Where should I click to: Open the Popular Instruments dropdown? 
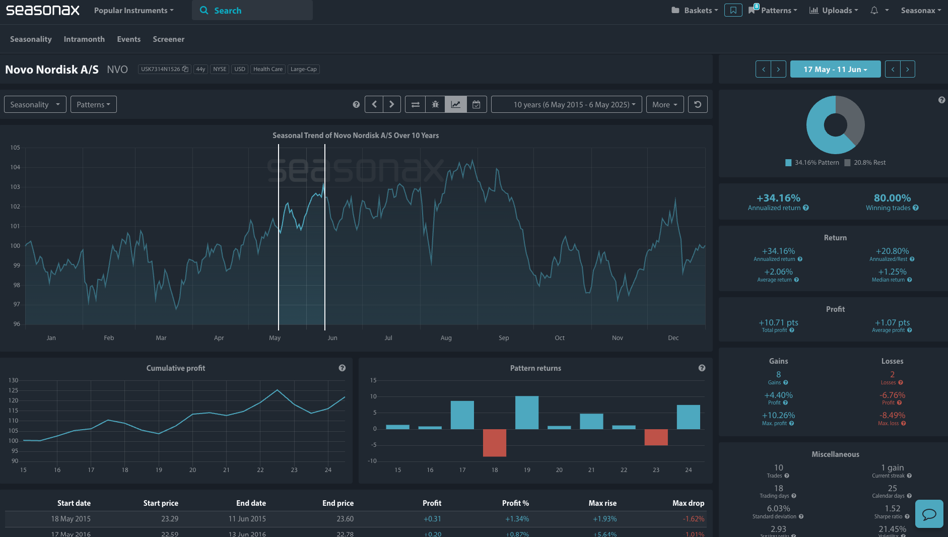(134, 10)
